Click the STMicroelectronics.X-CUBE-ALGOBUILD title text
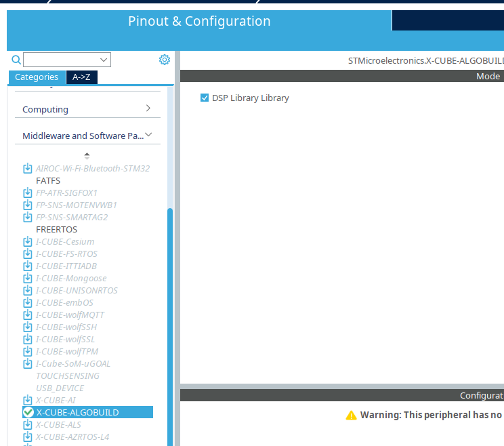The height and width of the screenshot is (446, 504). click(x=426, y=61)
